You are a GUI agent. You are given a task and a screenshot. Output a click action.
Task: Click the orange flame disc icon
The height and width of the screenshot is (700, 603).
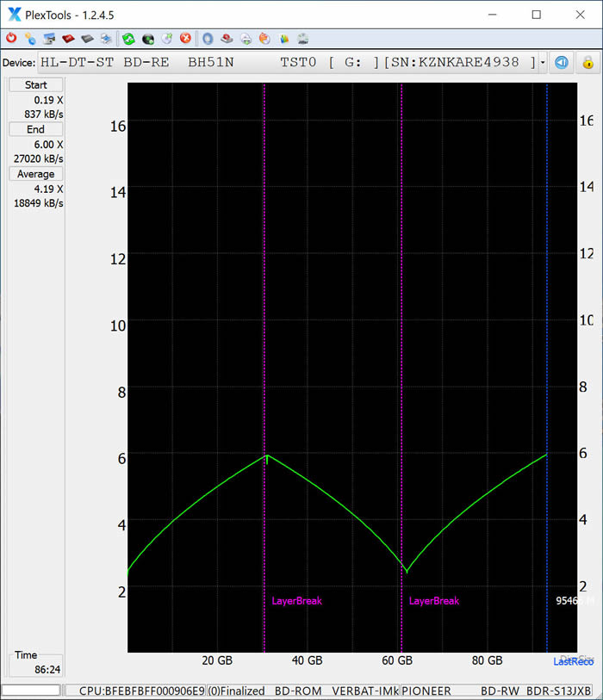264,39
